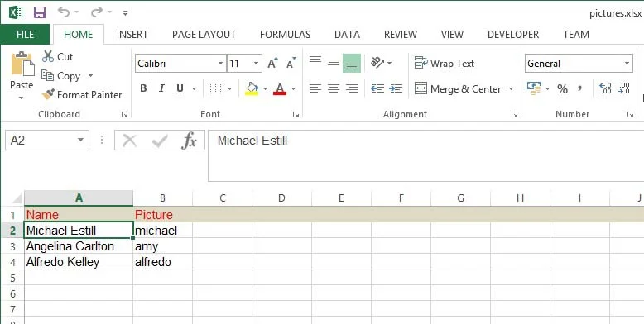Click the Excel application logo icon

[x=16, y=12]
